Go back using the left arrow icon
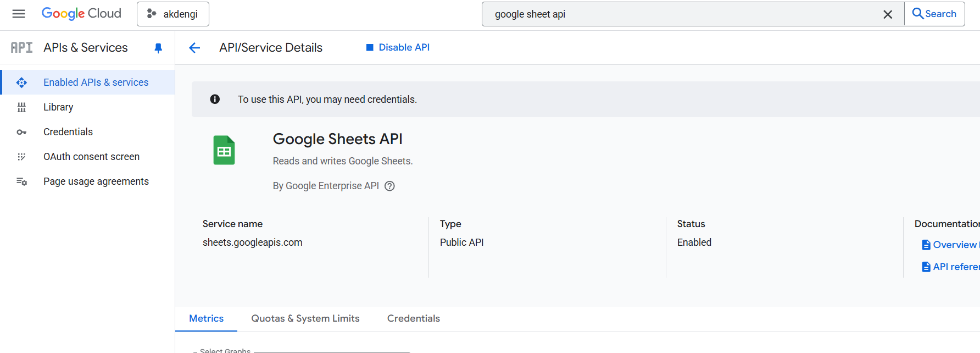Viewport: 980px width, 353px height. [194, 48]
